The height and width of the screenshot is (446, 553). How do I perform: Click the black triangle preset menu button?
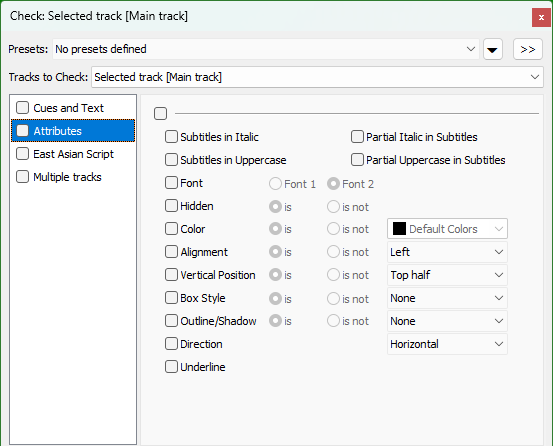[x=493, y=49]
